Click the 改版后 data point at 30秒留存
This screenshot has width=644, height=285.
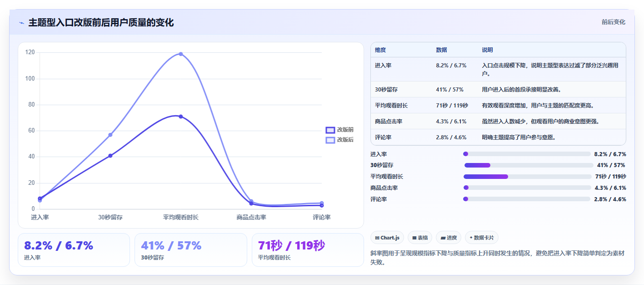pyautogui.click(x=110, y=135)
